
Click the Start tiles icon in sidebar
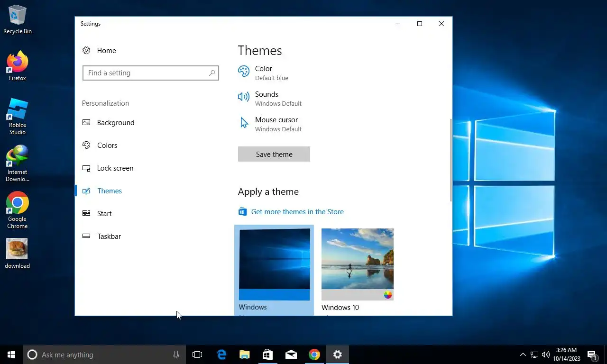[86, 213]
